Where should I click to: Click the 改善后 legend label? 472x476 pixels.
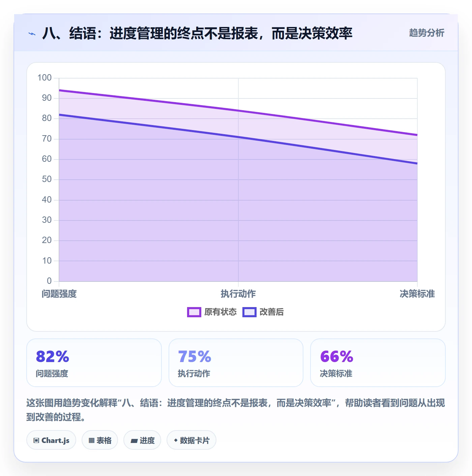point(272,312)
